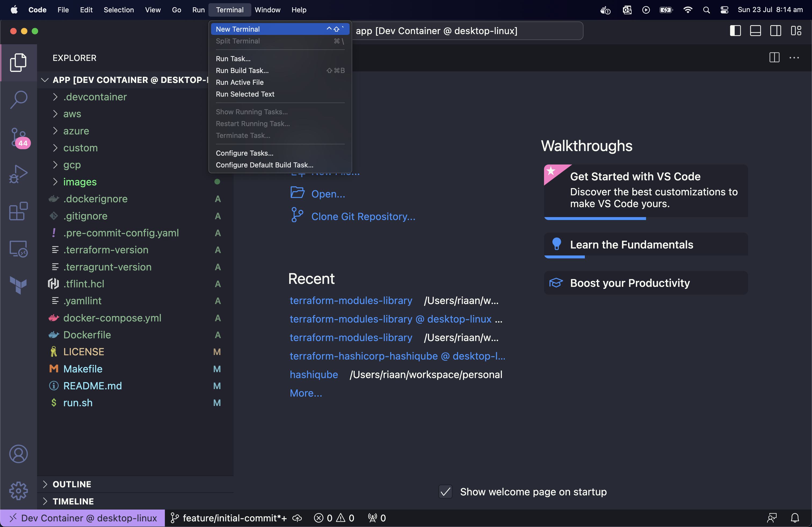Click the publish-to-cloud sync icon in status bar
Screen dimensions: 812x527
tap(298, 518)
